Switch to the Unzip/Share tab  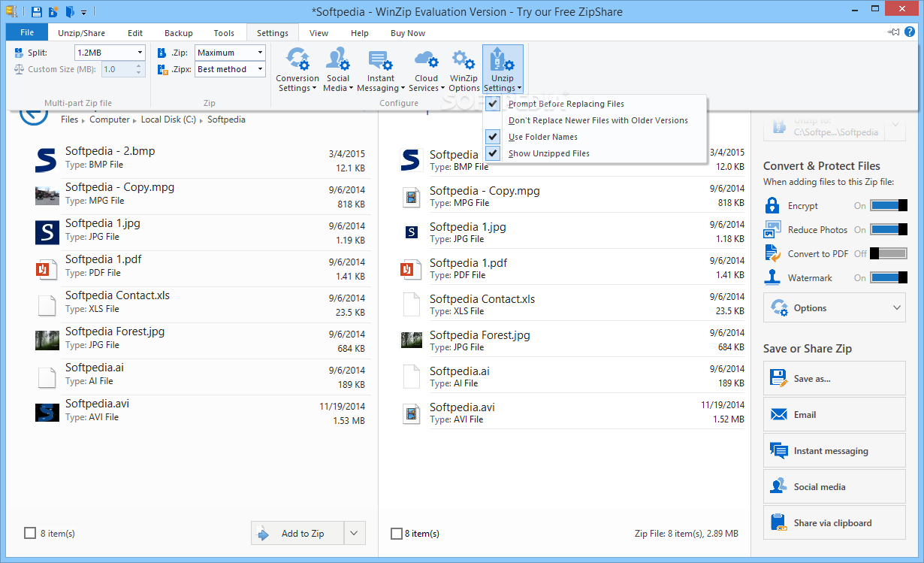(81, 33)
